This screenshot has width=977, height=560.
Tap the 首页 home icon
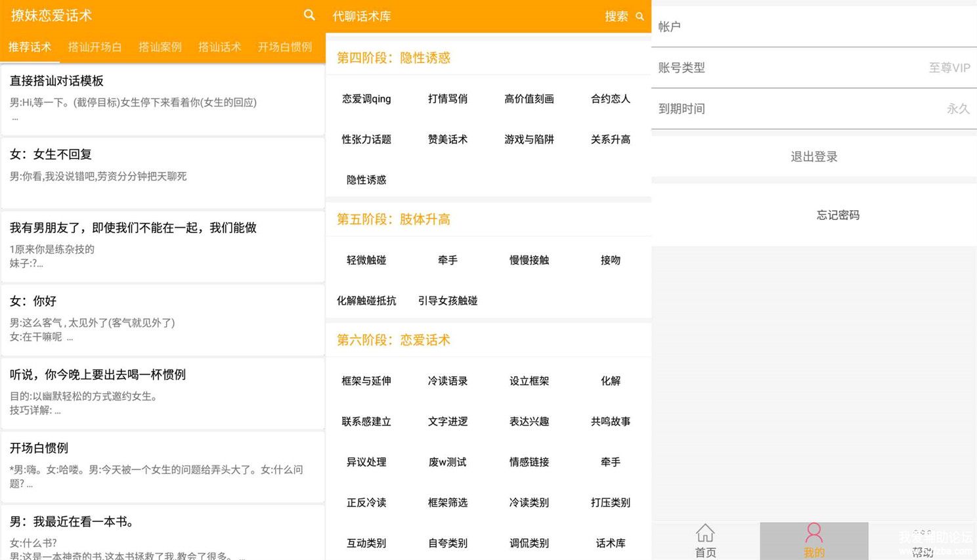click(705, 532)
